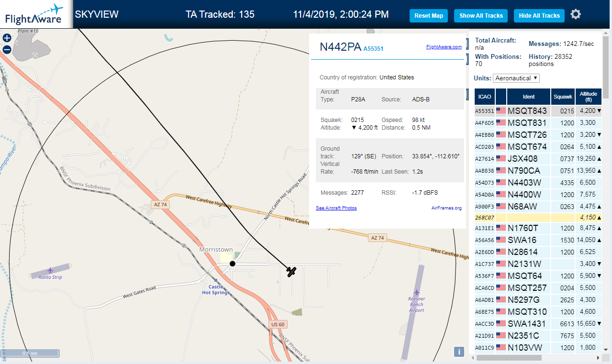Select the MSQT674 aircraft row
Viewport: 612px width, 364px height.
[538, 147]
